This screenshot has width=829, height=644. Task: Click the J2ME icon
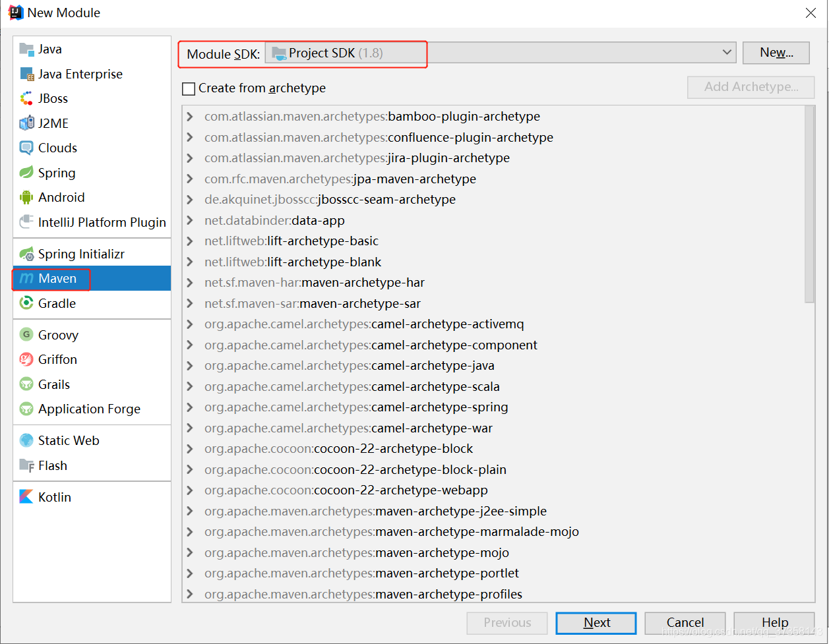click(x=26, y=123)
